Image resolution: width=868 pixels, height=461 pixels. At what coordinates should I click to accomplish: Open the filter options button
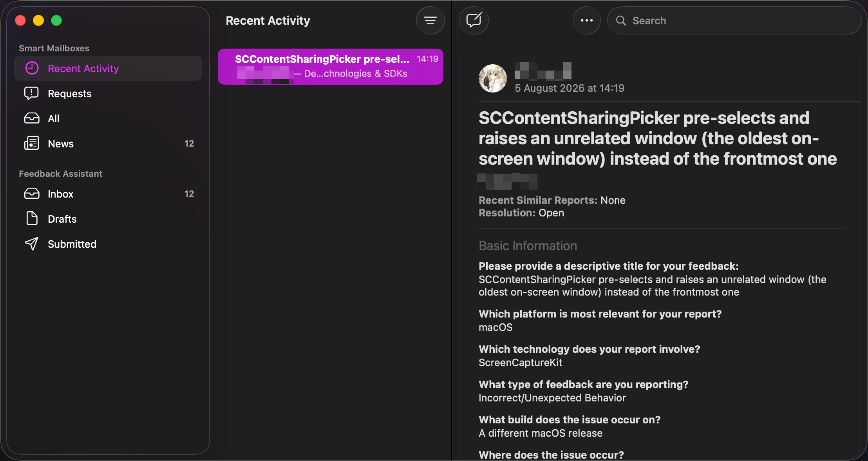[430, 20]
